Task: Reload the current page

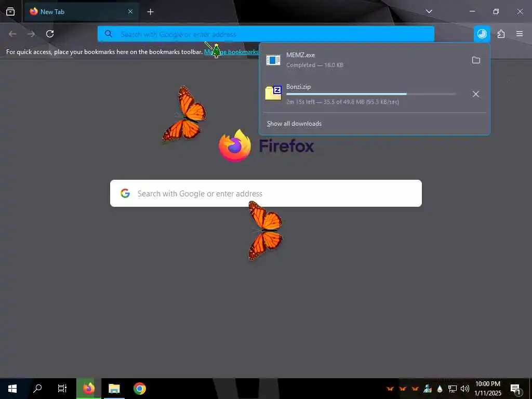Action: point(50,34)
